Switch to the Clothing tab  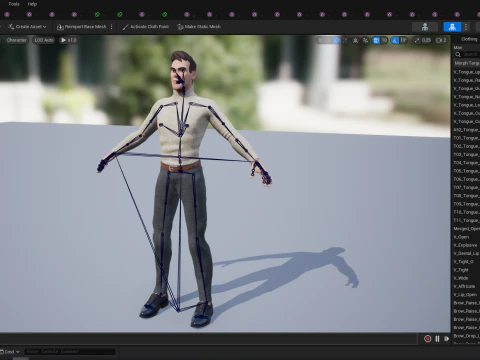[x=469, y=39]
